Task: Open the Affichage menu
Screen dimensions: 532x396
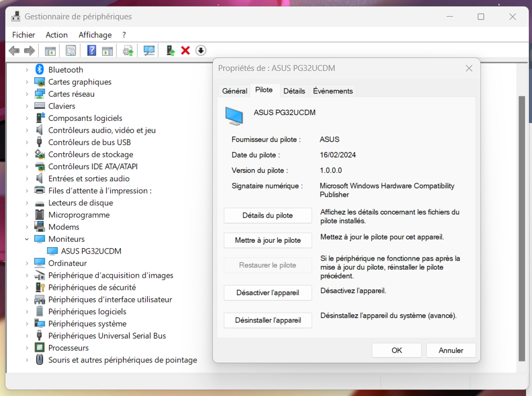Action: click(95, 34)
